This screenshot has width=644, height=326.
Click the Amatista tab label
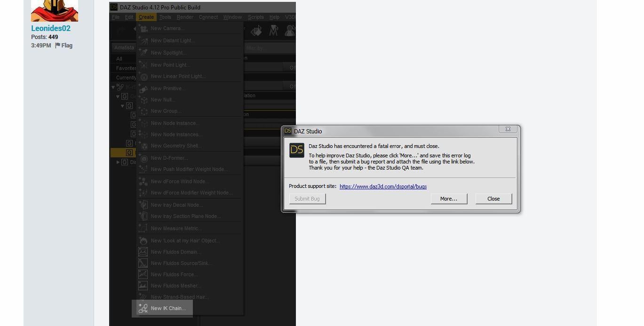click(x=124, y=47)
